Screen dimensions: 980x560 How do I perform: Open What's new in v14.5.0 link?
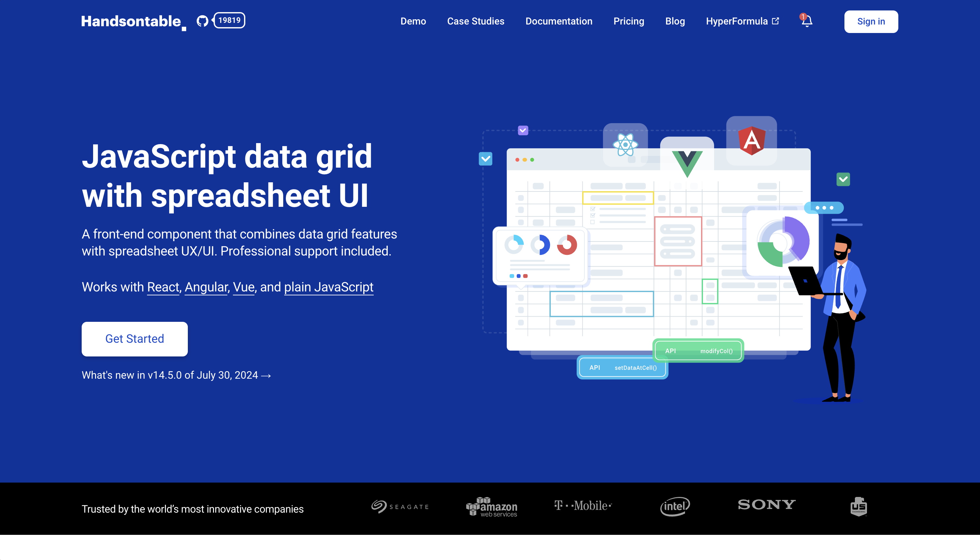coord(176,375)
